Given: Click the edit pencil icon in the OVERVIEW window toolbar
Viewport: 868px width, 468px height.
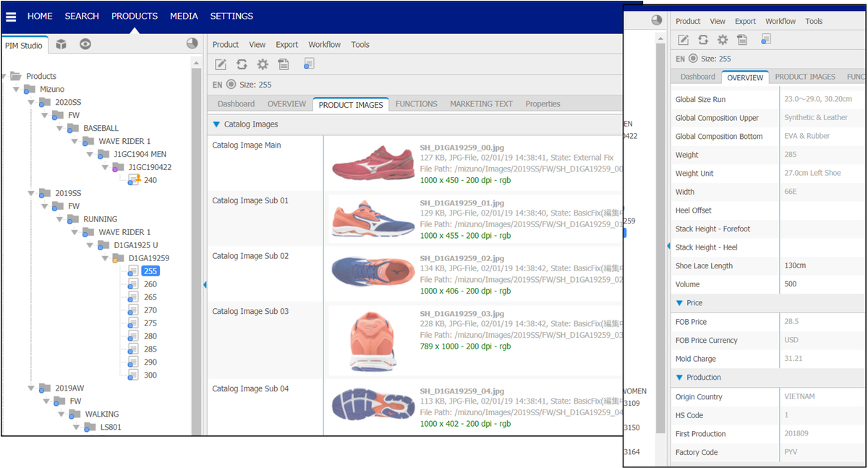Looking at the screenshot, I should coord(683,40).
